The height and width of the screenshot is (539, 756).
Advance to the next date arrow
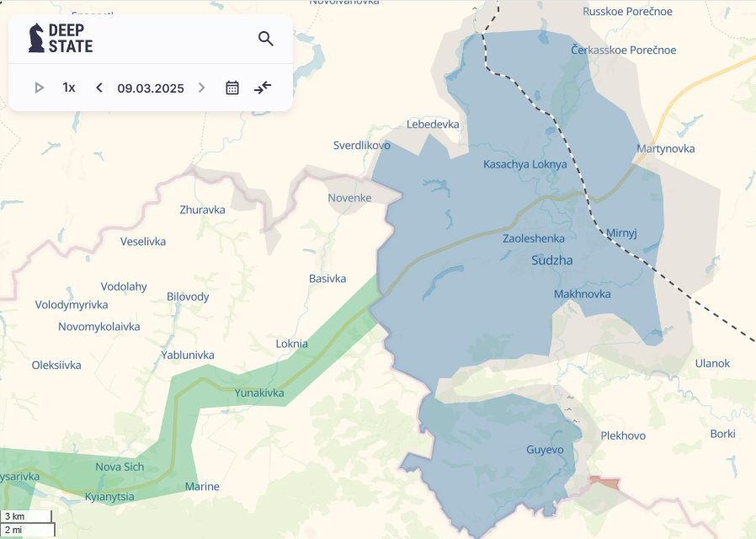[x=201, y=88]
